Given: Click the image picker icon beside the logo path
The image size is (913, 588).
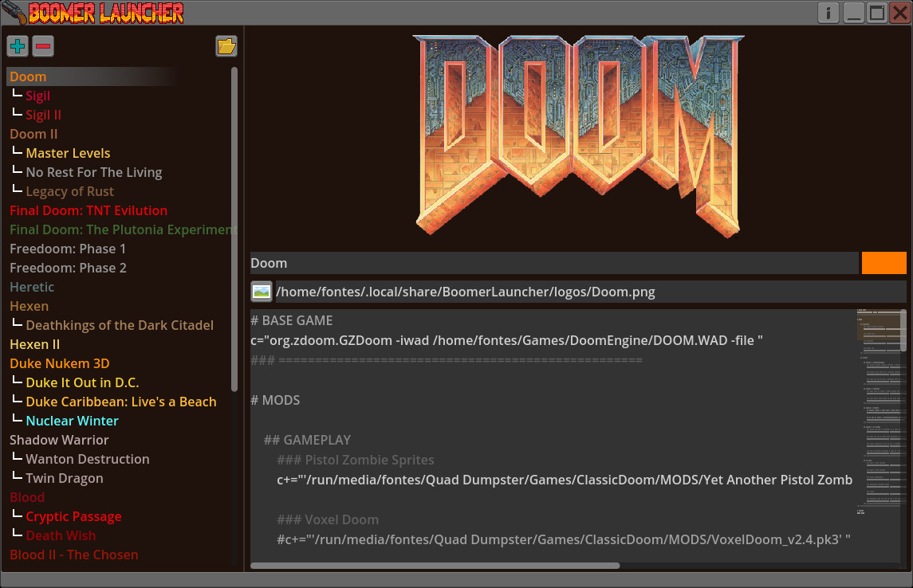Looking at the screenshot, I should point(261,292).
